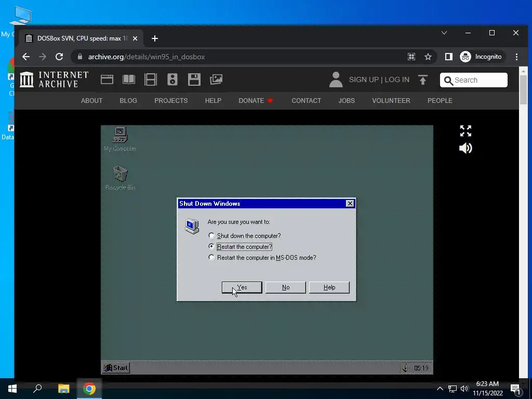This screenshot has width=532, height=399.
Task: Confirm with the Yes button
Action: coord(242,287)
